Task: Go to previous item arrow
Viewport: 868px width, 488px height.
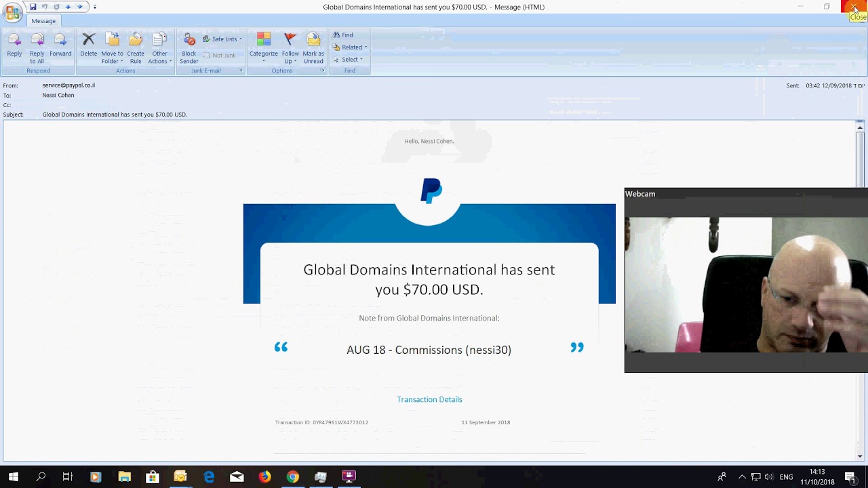Action: click(x=68, y=7)
